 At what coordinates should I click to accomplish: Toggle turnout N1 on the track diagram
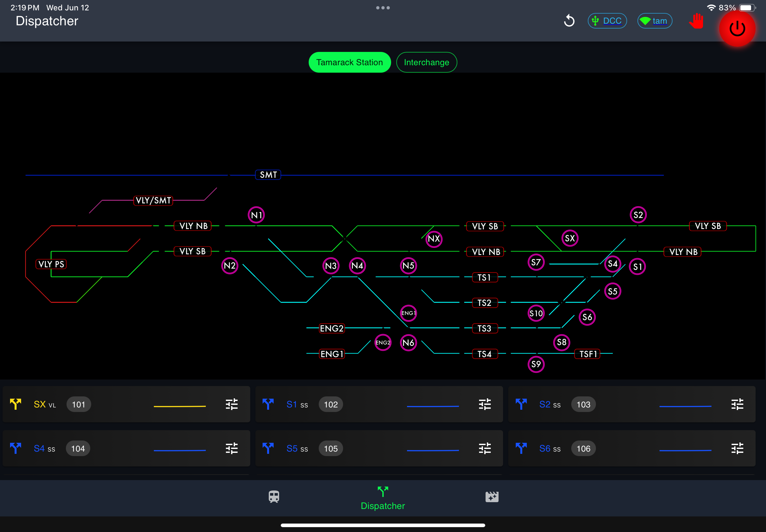click(x=256, y=215)
